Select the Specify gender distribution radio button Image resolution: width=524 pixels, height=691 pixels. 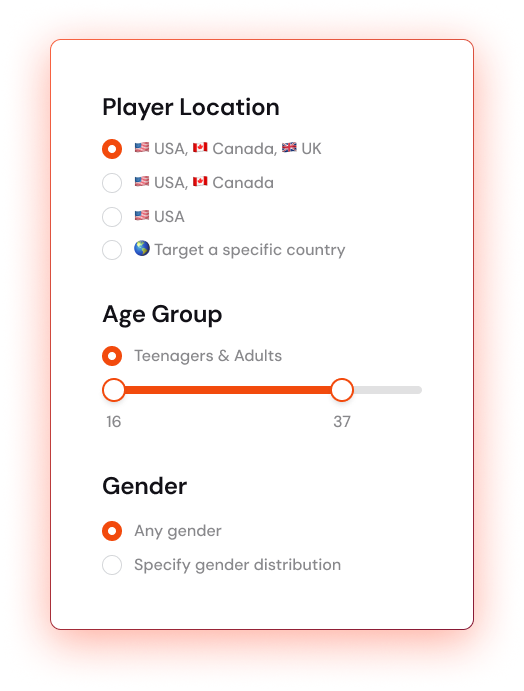coord(112,565)
